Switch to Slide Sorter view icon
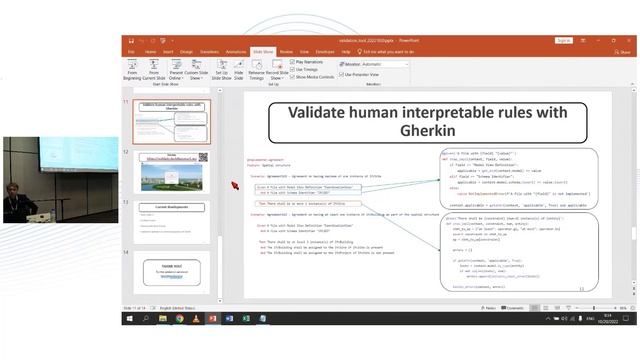Screen dimensions: 640x360 pos(546,308)
